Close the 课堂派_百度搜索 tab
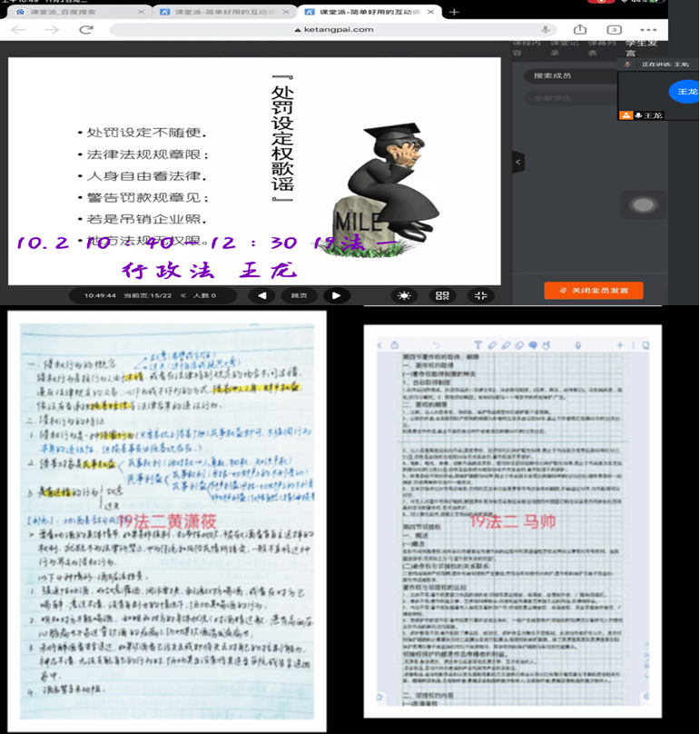 click(x=142, y=12)
